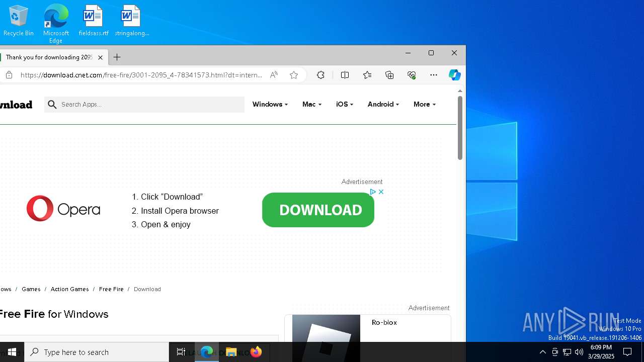The height and width of the screenshot is (362, 644).
Task: Open Task View on taskbar
Action: (181, 352)
